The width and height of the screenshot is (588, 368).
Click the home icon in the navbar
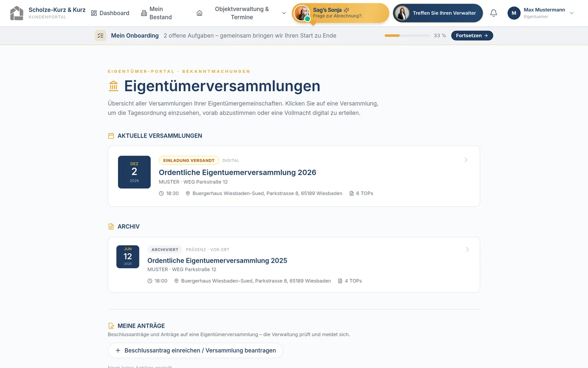(x=200, y=13)
